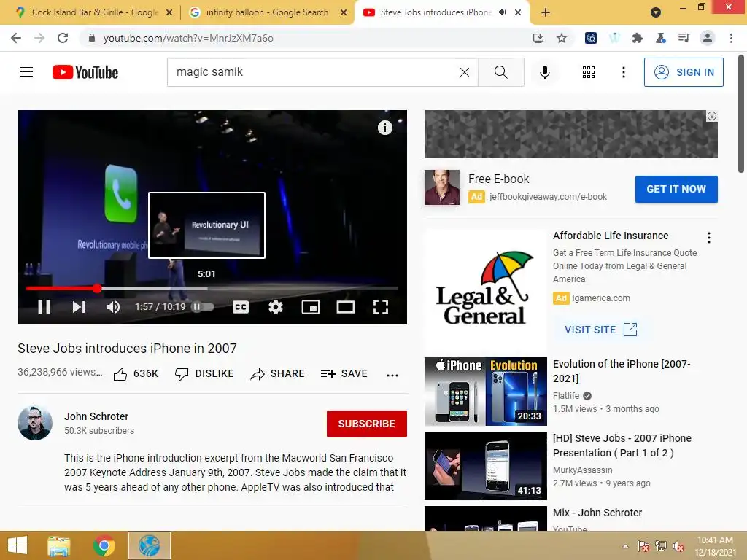Install app via address bar icon
The image size is (747, 560).
click(538, 38)
